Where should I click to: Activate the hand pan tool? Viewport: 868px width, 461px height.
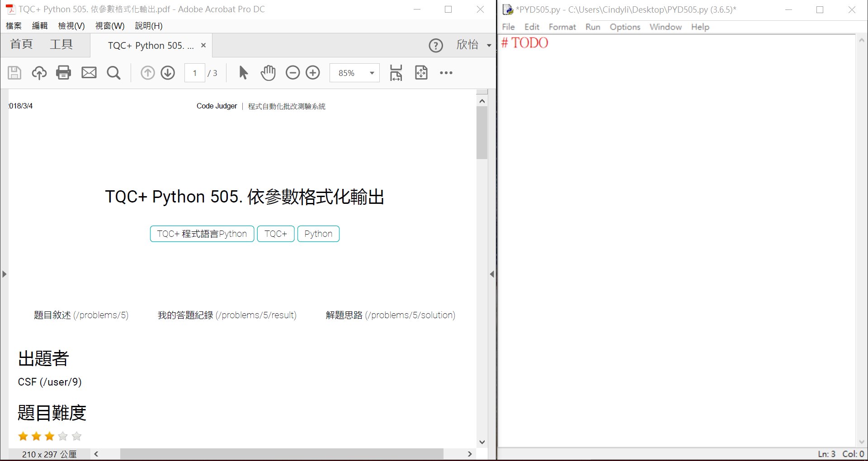point(268,73)
